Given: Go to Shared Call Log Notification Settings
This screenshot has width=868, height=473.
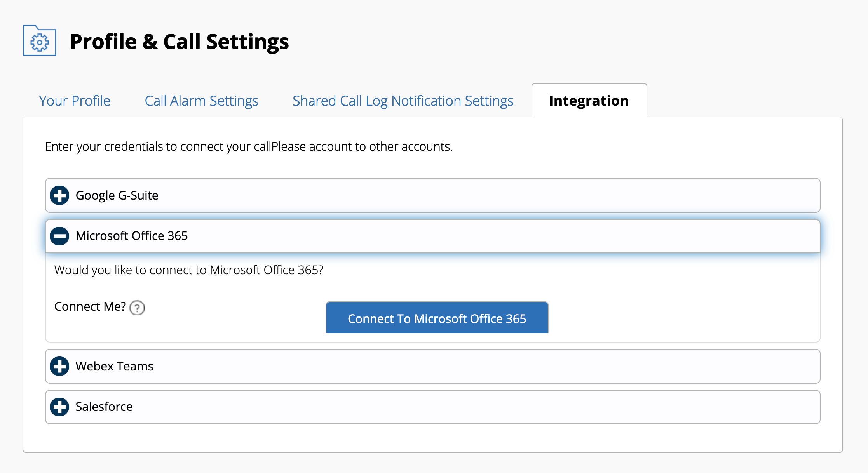Looking at the screenshot, I should pyautogui.click(x=403, y=101).
